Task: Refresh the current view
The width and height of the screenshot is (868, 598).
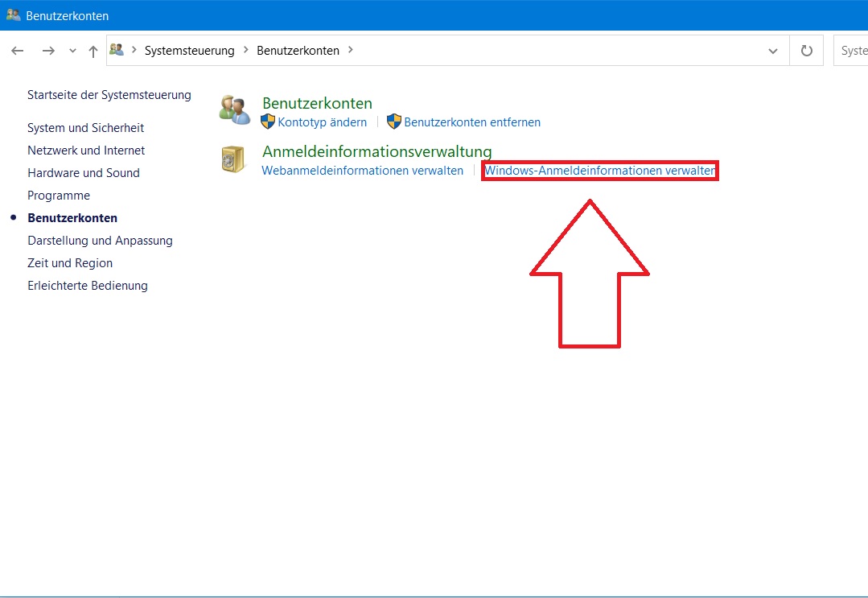Action: click(807, 51)
